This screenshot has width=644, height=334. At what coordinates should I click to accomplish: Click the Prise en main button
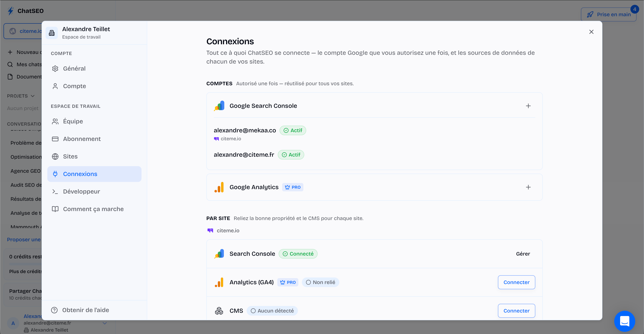(609, 14)
